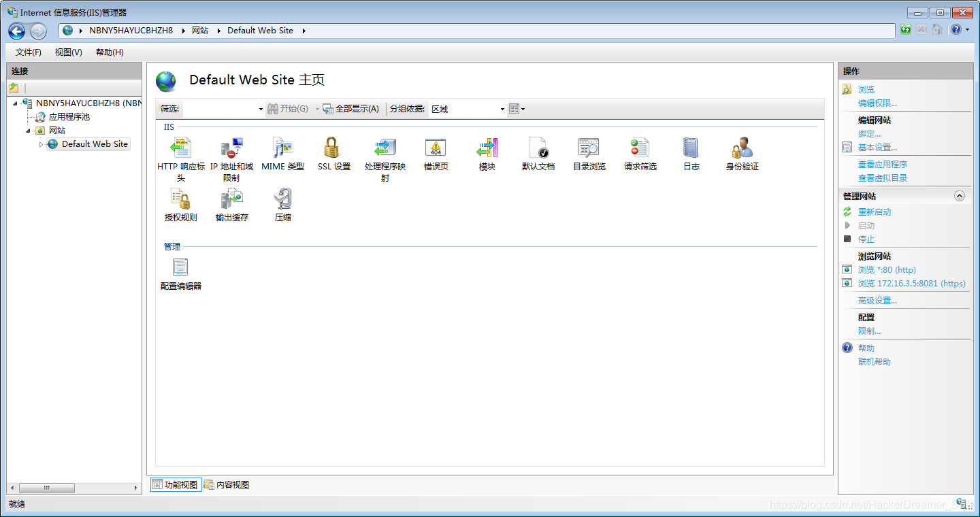This screenshot has width=980, height=517.
Task: Switch to 功能视图 tab
Action: (176, 485)
